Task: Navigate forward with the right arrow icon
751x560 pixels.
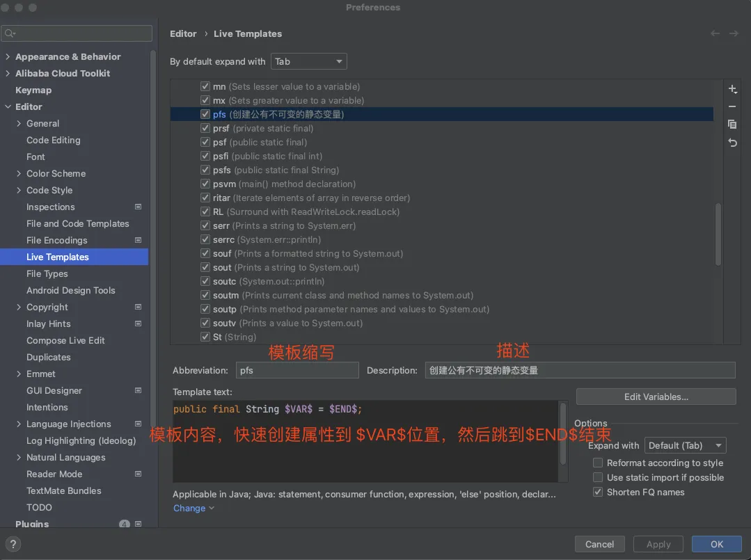Action: [734, 33]
